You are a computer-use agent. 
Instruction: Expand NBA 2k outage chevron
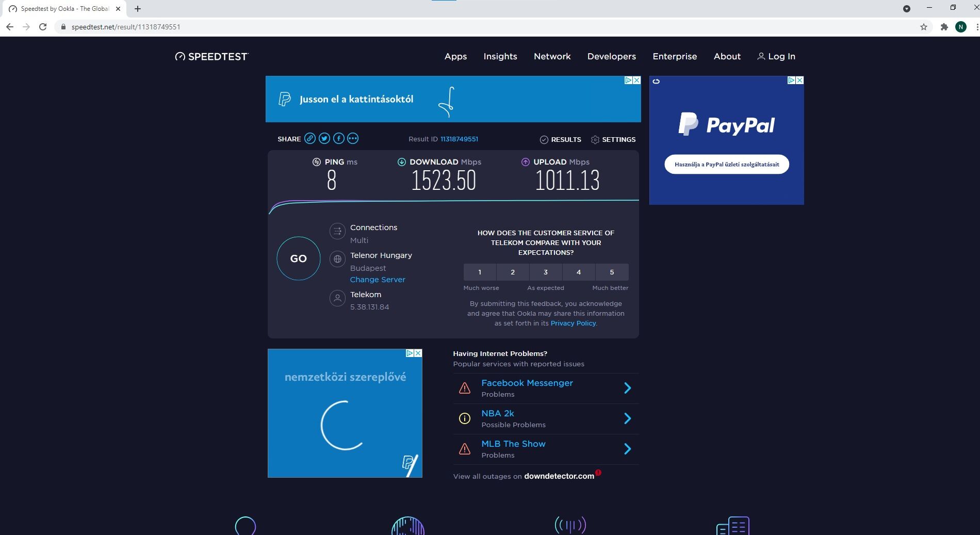click(x=628, y=418)
